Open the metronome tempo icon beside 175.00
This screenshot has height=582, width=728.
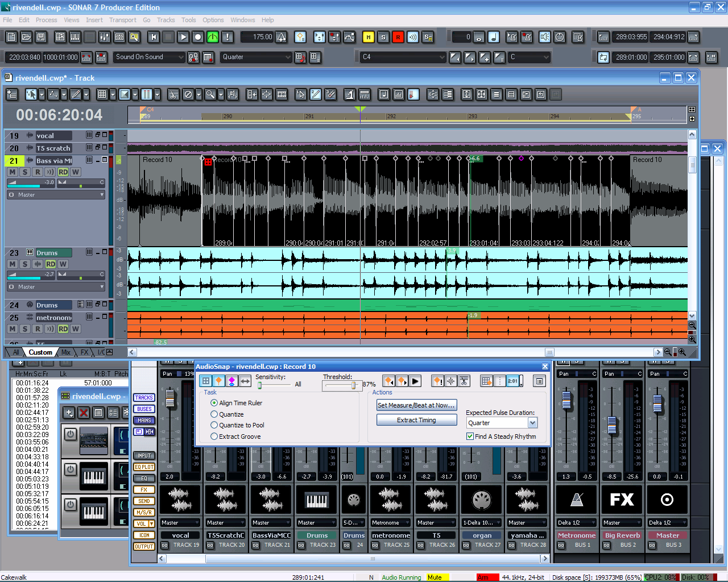(282, 37)
